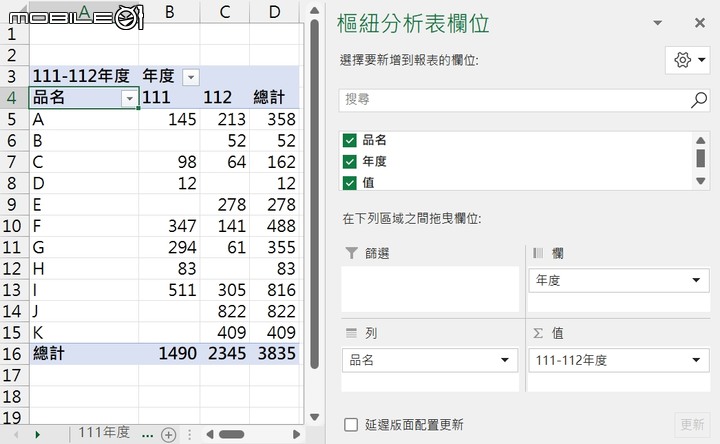Screen dimensions: 720x444
Task: Click the 列 area rows icon
Action: pos(351,333)
